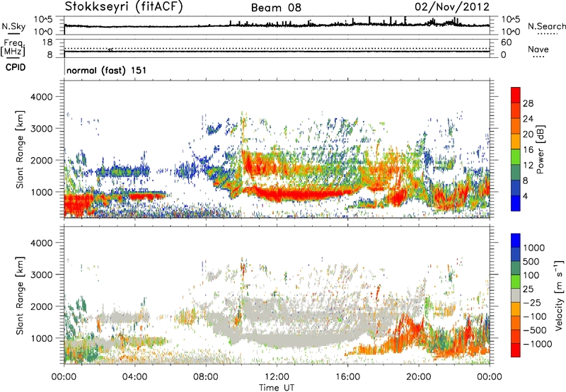This screenshot has width=566, height=392.
Task: Click the "-500" label on the velocity color bar
Action: [x=535, y=330]
